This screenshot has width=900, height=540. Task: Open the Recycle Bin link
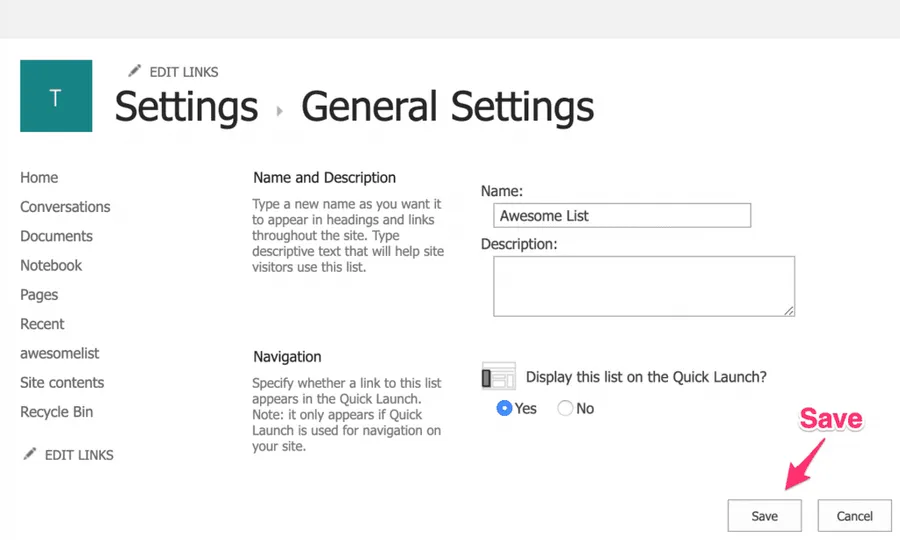[x=56, y=412]
